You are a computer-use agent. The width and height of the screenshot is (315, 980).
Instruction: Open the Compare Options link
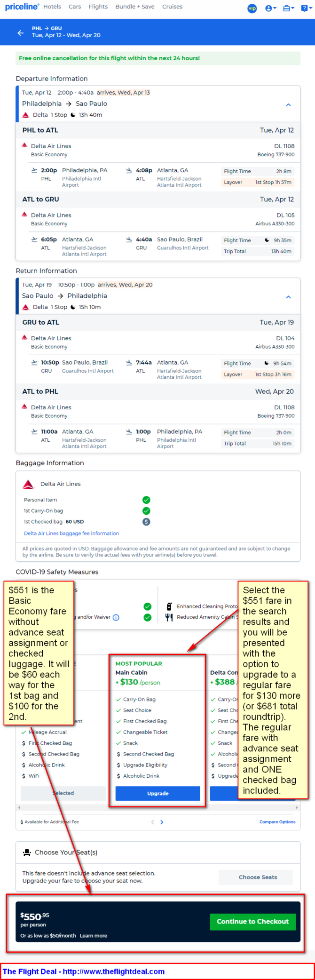[277, 822]
